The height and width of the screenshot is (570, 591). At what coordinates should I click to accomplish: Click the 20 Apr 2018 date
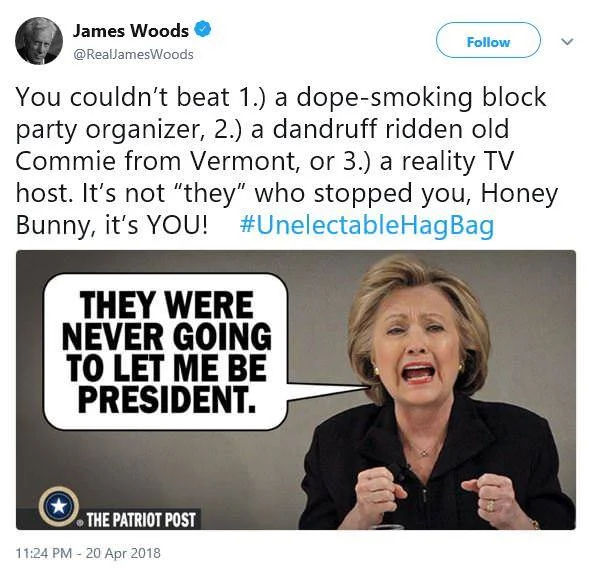pyautogui.click(x=123, y=553)
